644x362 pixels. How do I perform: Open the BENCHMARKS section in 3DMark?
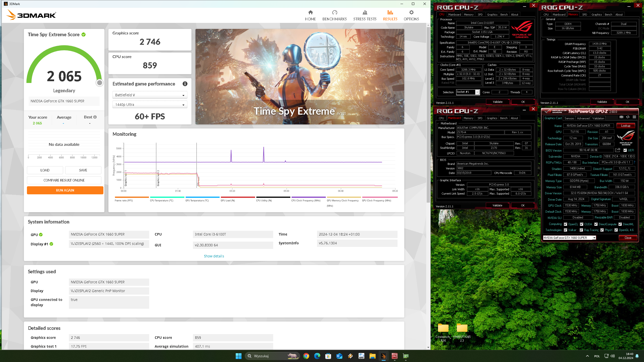[335, 15]
